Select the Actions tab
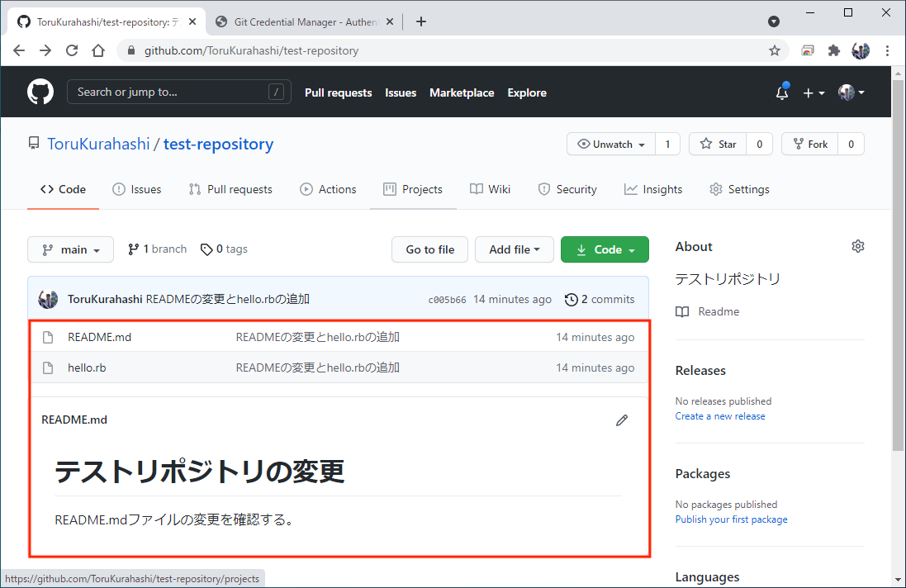 click(x=328, y=189)
